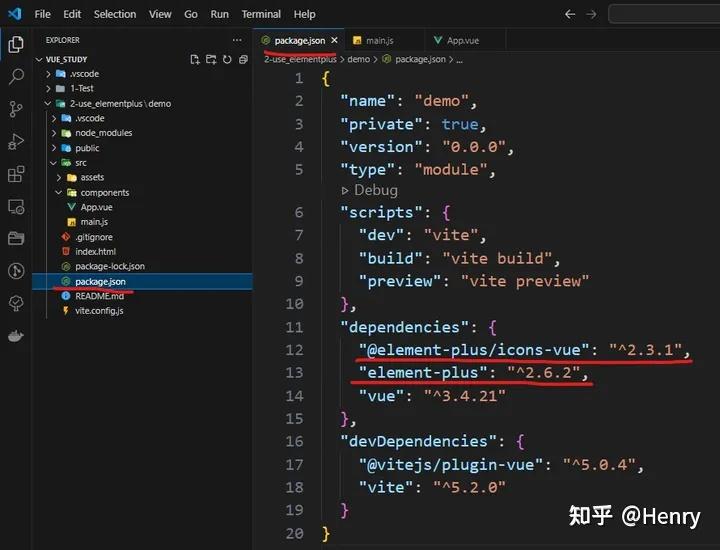The width and height of the screenshot is (720, 550).
Task: Go back using the left arrow
Action: [x=570, y=14]
